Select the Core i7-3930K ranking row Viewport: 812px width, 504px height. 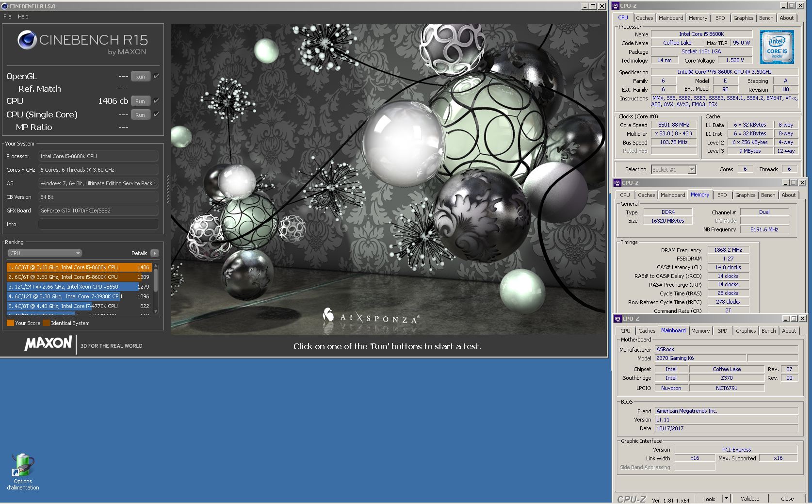click(79, 296)
